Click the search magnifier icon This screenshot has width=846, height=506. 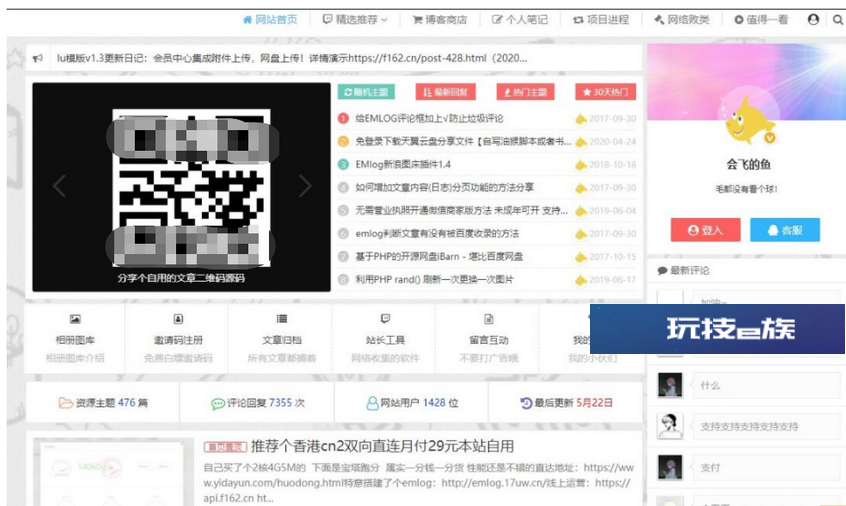[x=838, y=20]
